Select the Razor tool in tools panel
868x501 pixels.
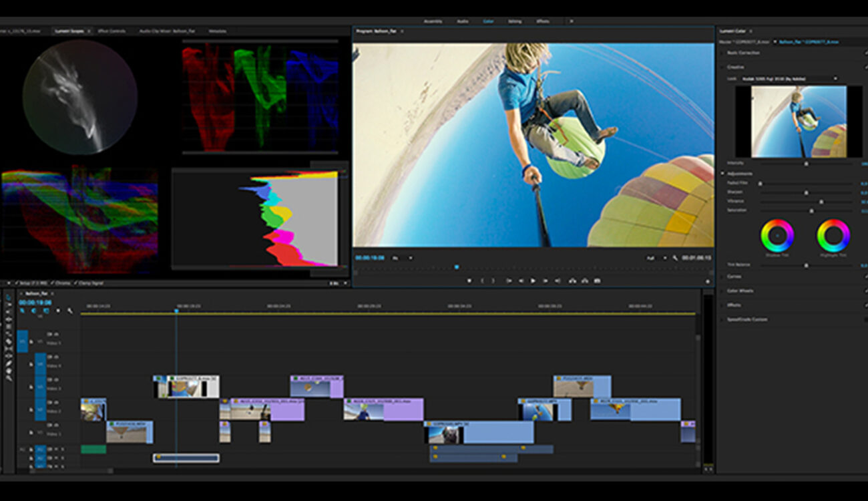pos(9,341)
